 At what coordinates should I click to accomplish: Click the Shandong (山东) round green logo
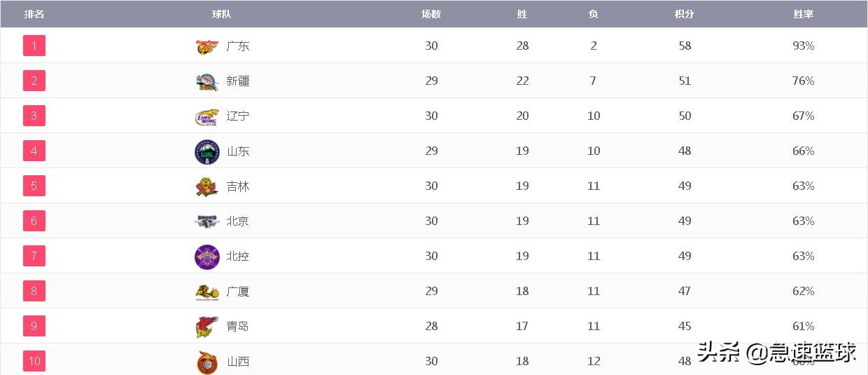pyautogui.click(x=206, y=152)
